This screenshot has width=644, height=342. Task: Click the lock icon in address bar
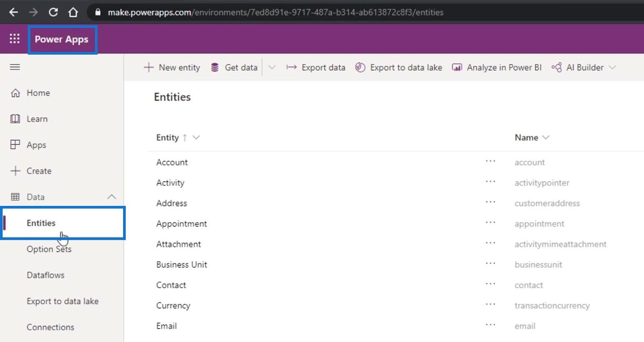coord(97,12)
